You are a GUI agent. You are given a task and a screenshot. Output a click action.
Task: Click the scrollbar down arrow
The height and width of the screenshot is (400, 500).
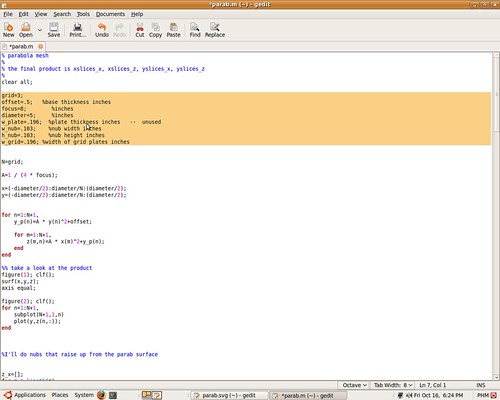(x=496, y=377)
